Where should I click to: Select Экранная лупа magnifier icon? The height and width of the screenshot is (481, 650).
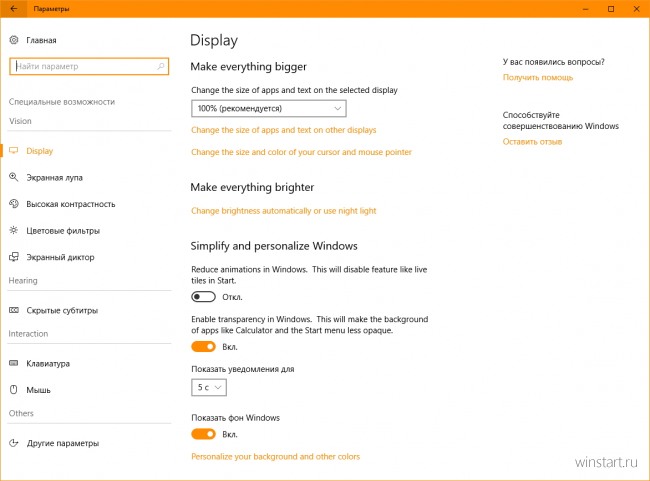(14, 177)
